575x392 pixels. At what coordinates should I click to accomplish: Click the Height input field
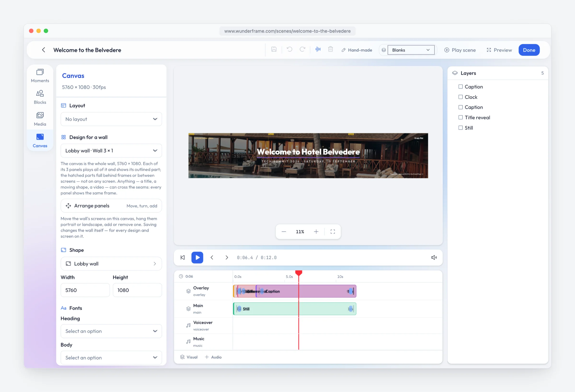[x=137, y=290]
